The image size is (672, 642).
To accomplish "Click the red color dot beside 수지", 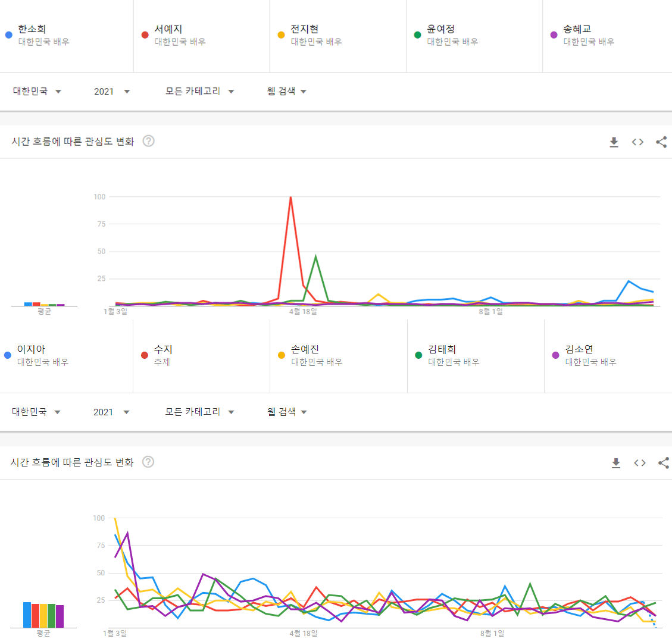I will coord(145,355).
